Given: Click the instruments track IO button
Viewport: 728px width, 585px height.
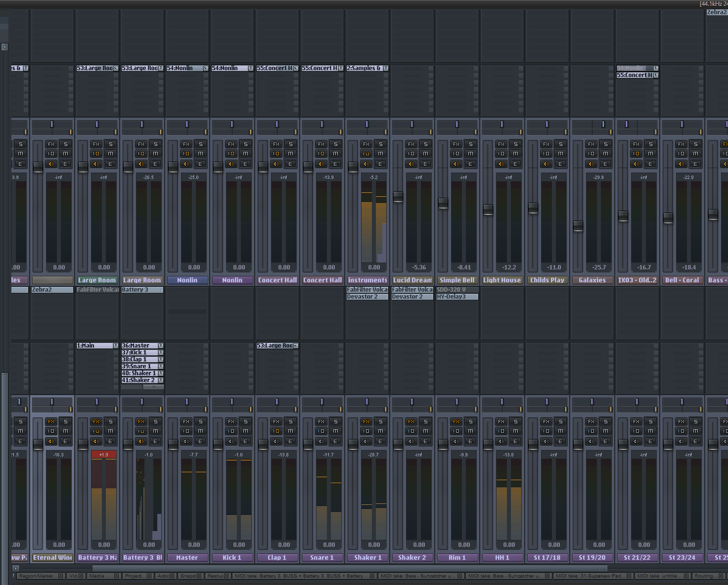Looking at the screenshot, I should pos(366,154).
